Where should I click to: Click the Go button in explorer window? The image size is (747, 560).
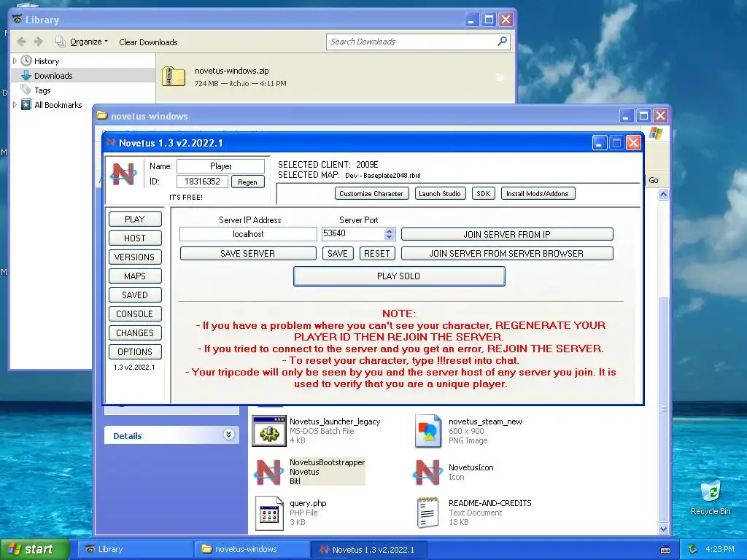coord(654,181)
